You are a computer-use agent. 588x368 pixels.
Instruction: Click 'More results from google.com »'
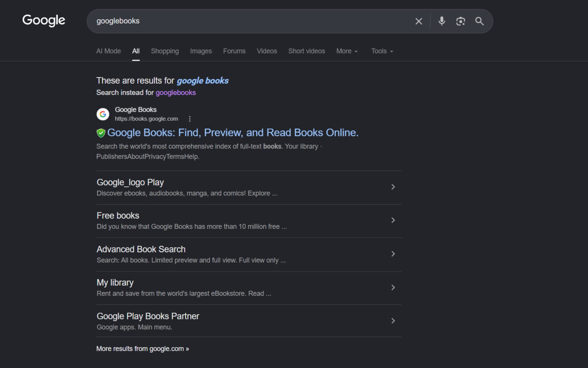tap(143, 348)
